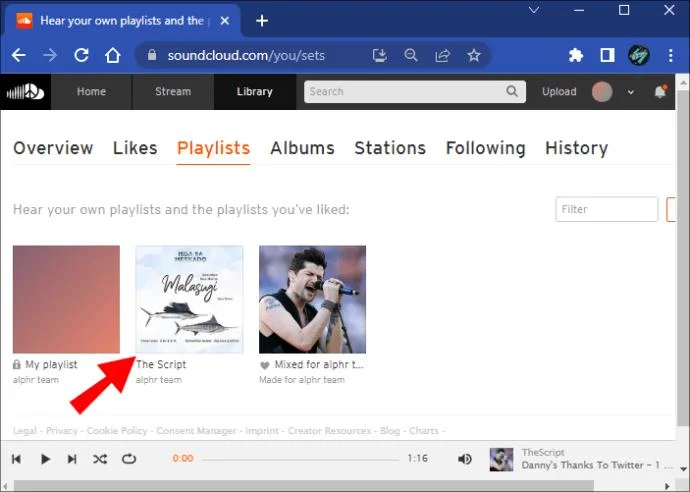The width and height of the screenshot is (690, 492).
Task: Click the padlock site info icon
Action: (x=152, y=55)
